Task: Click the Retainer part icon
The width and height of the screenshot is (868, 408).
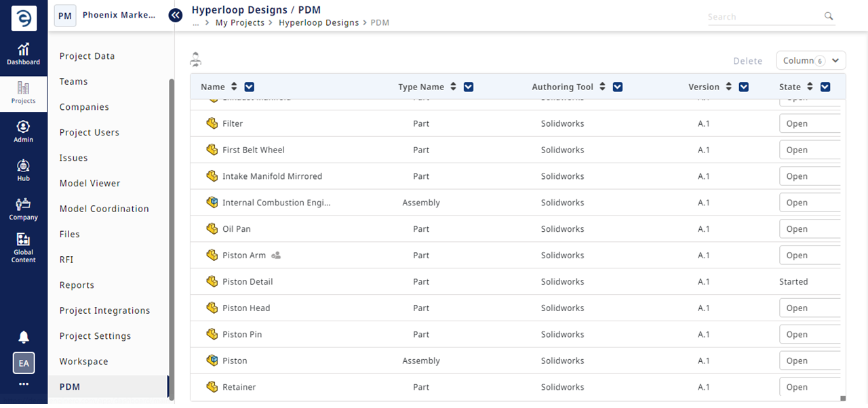Action: click(212, 387)
